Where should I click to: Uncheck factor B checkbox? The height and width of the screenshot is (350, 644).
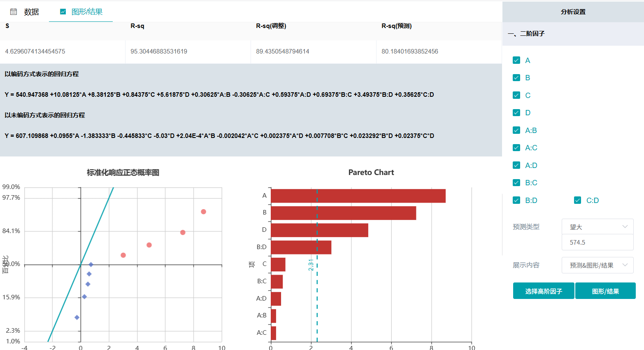(516, 78)
